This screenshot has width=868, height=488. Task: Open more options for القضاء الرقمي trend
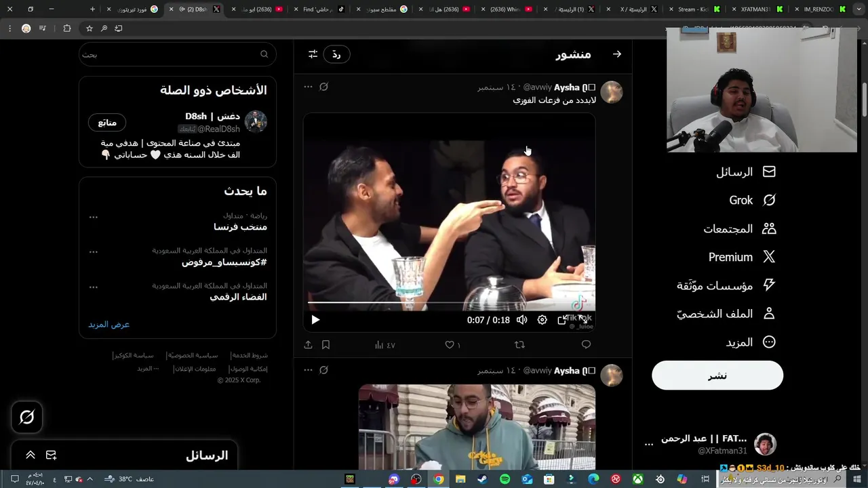tap(94, 287)
